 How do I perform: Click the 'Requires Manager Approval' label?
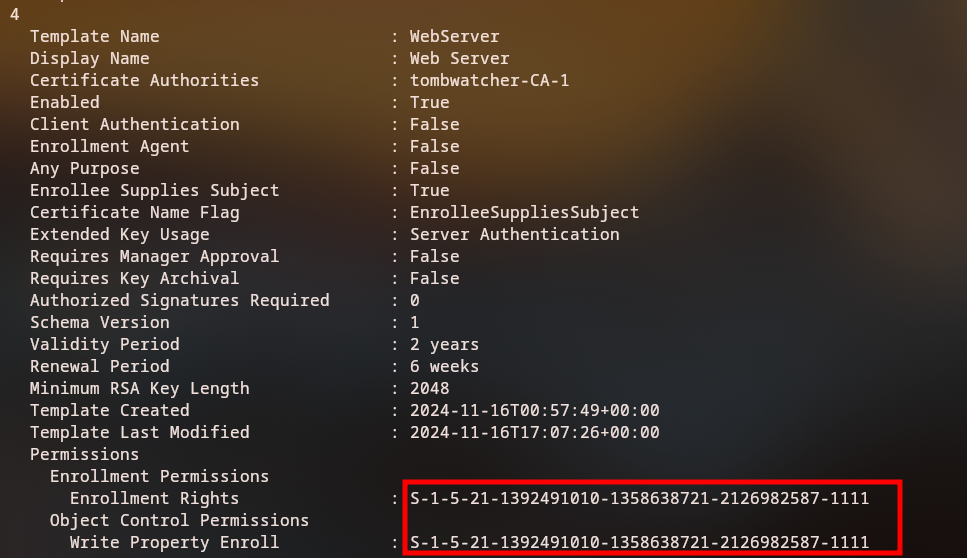pos(154,256)
